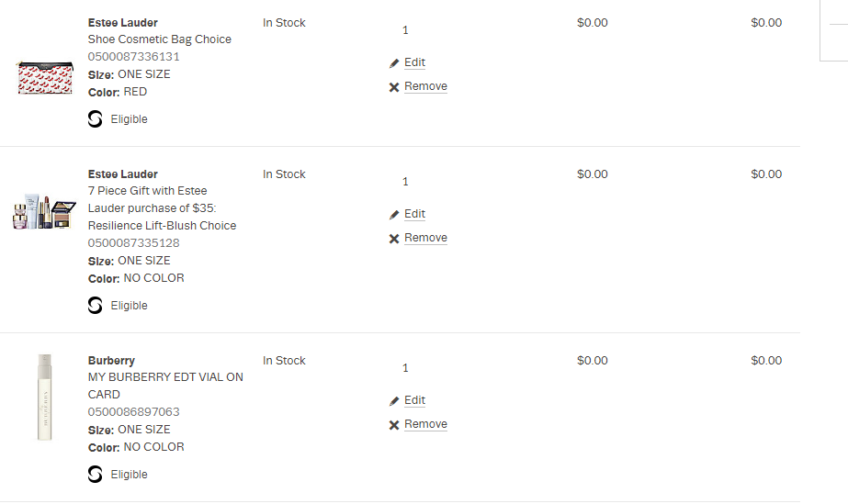Open the Shoe Cosmetic Bag Choice product name
Viewport: 848px width, 504px height.
159,39
